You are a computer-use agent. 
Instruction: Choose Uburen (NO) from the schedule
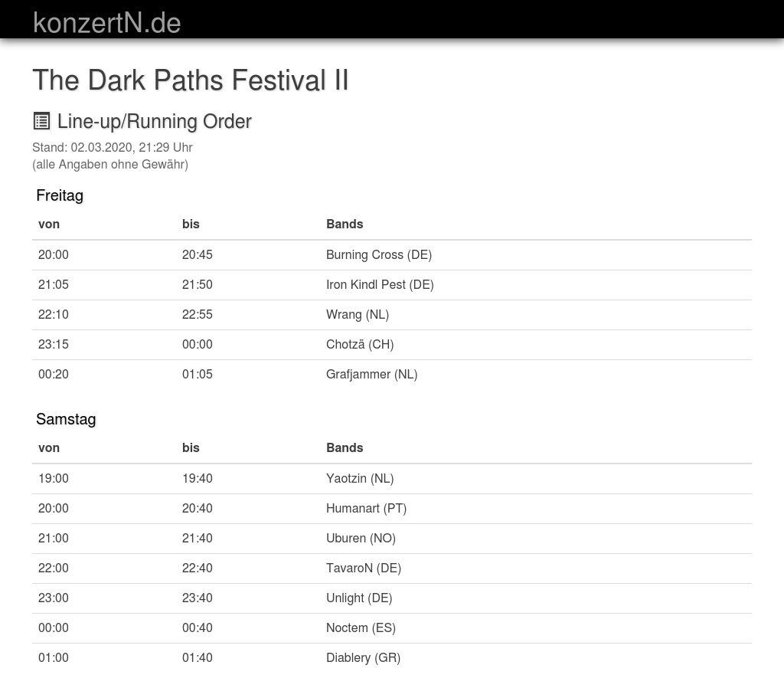(x=361, y=539)
